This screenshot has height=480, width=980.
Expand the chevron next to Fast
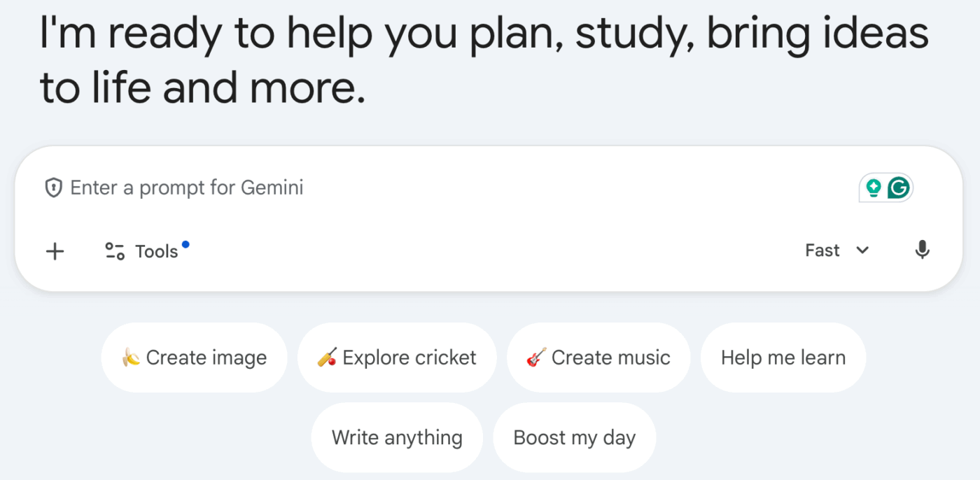pos(862,250)
